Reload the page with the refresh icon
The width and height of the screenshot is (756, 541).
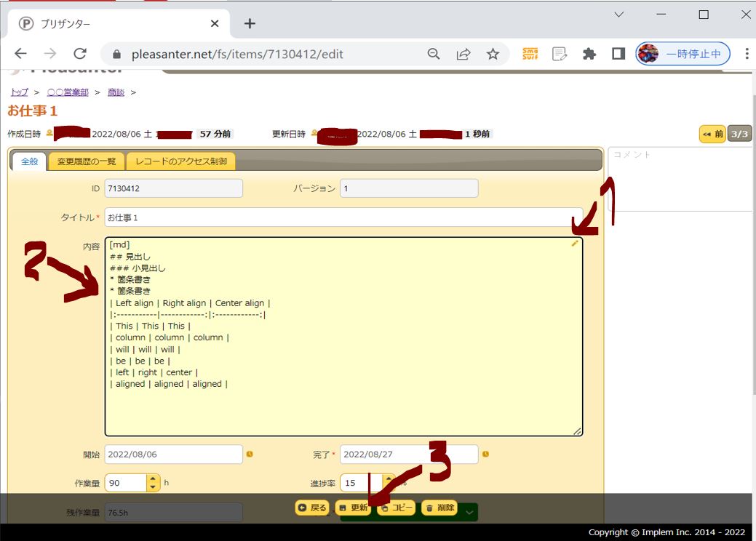(80, 54)
